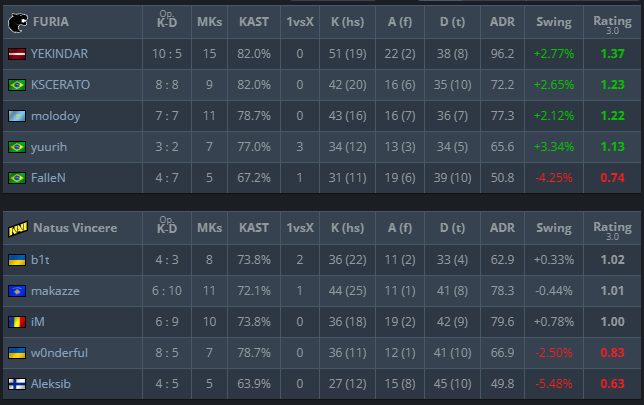Open YEKINDAR's player profile
This screenshot has width=644, height=405.
tap(61, 54)
